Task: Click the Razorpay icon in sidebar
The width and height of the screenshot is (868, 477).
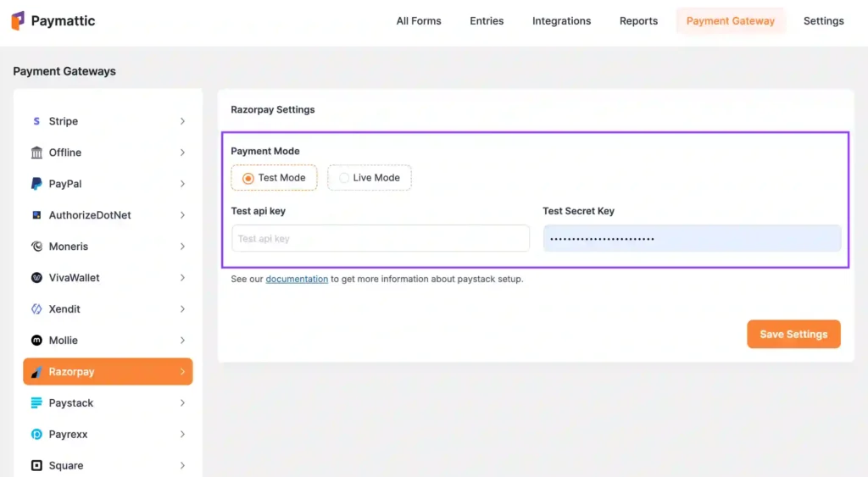Action: pyautogui.click(x=36, y=372)
